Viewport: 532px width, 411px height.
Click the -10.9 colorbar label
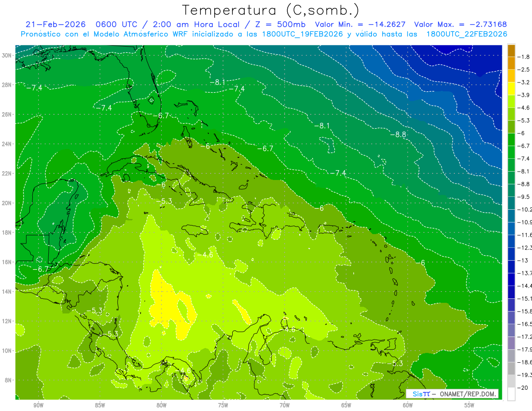[x=524, y=222]
